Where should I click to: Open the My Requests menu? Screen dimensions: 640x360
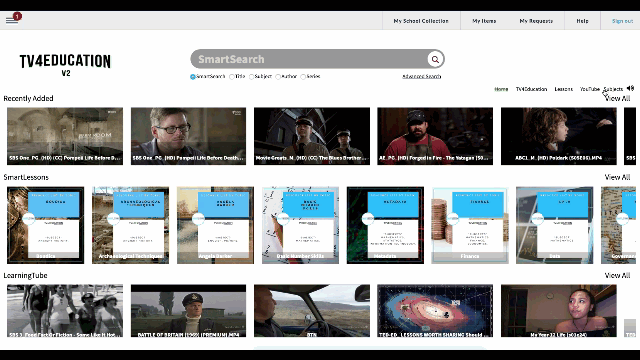(x=536, y=21)
